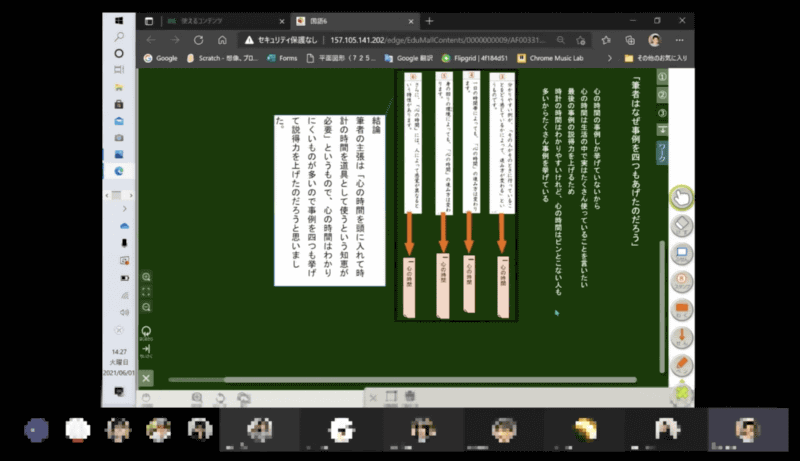The height and width of the screenshot is (461, 800).
Task: Click the vertical scrollbar beside tool palette
Action: (662, 306)
